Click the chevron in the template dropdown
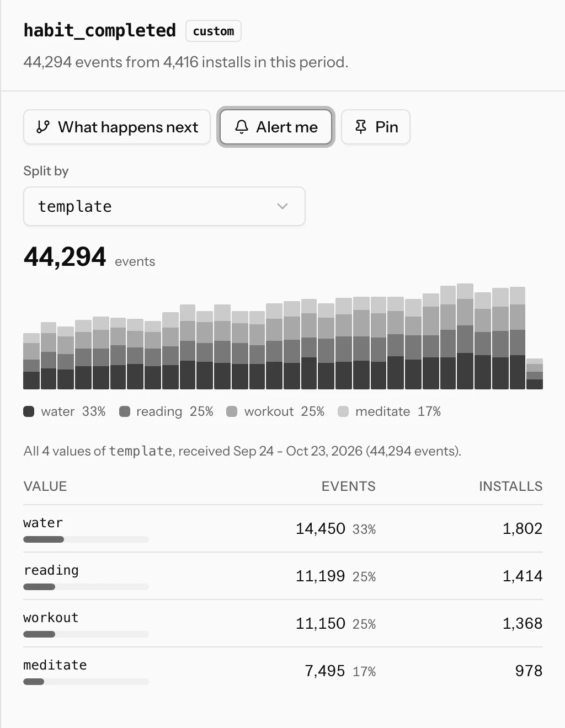Screen dimensions: 565x728 coord(282,206)
